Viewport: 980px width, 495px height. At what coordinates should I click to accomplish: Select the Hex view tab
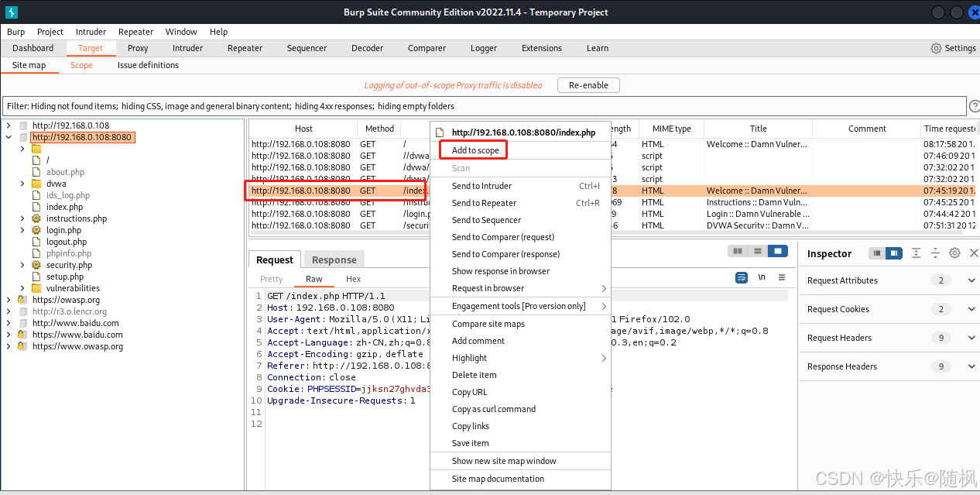(x=353, y=279)
